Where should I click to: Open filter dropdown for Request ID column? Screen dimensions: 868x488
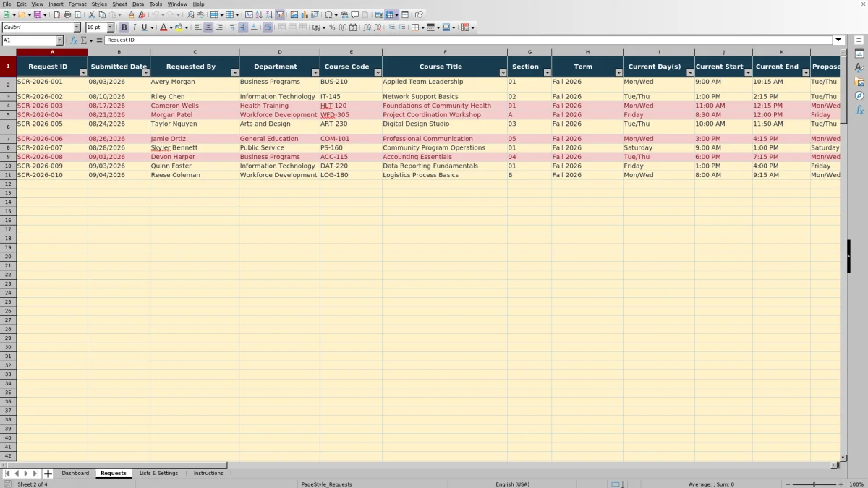point(83,72)
